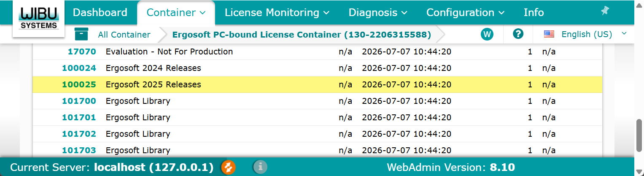Open product code 101702
The width and height of the screenshot is (644, 176).
coord(79,134)
